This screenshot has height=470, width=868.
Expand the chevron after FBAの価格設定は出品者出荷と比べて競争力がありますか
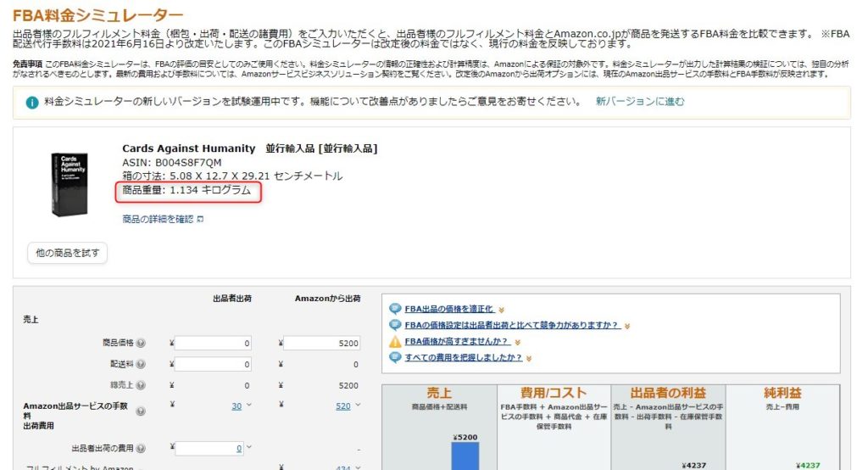pos(627,327)
